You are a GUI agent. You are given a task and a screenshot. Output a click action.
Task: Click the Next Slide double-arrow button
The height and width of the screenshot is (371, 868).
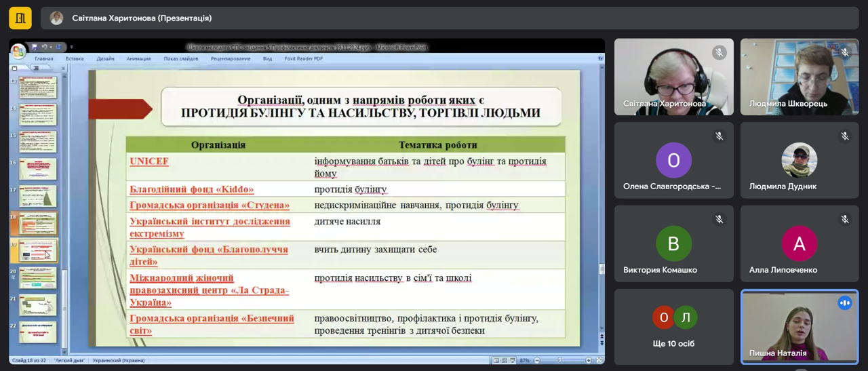(601, 343)
